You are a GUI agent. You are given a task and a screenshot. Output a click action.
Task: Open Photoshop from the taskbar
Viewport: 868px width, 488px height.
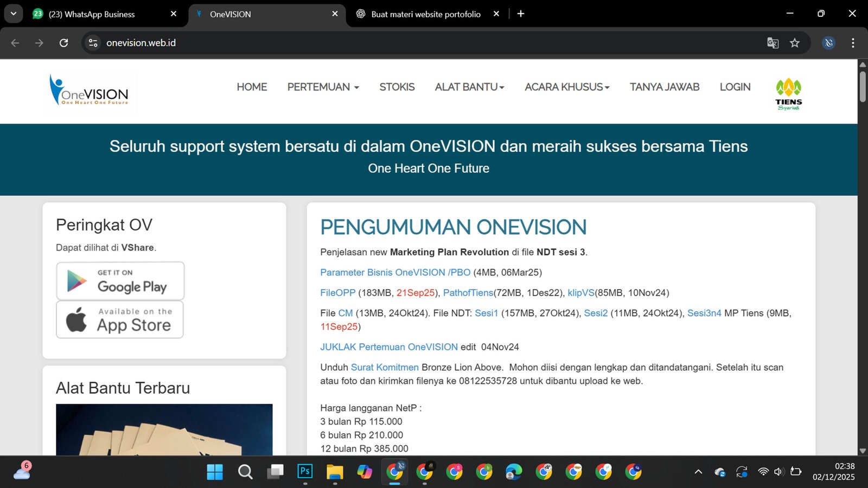point(305,472)
